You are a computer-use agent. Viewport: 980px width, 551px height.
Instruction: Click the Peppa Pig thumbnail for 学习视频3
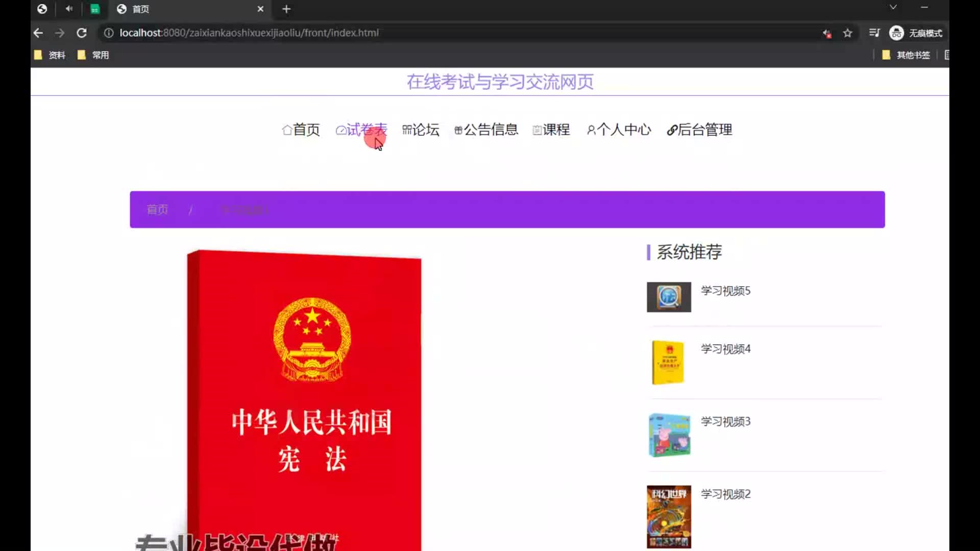[x=669, y=435]
